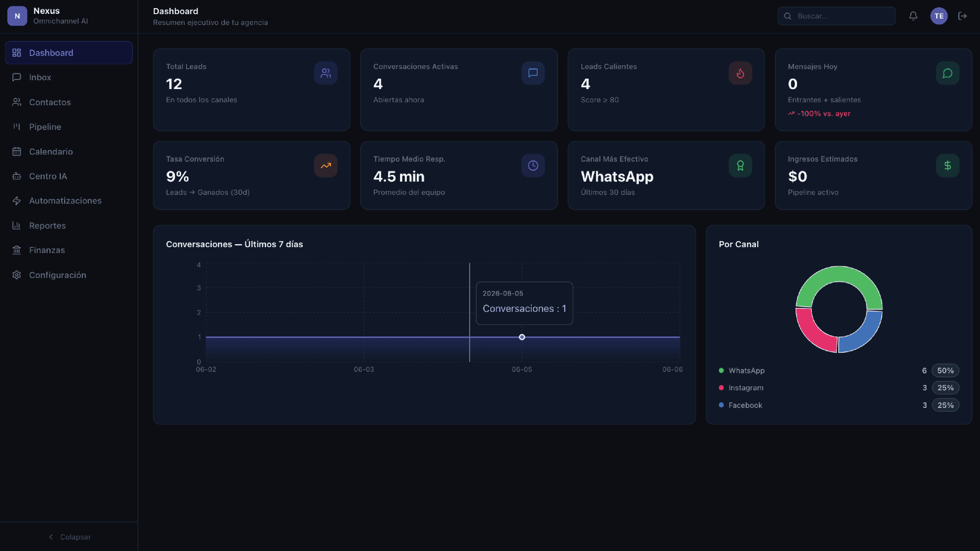Click the 06-03 axis date label
This screenshot has height=551, width=980.
pyautogui.click(x=364, y=369)
